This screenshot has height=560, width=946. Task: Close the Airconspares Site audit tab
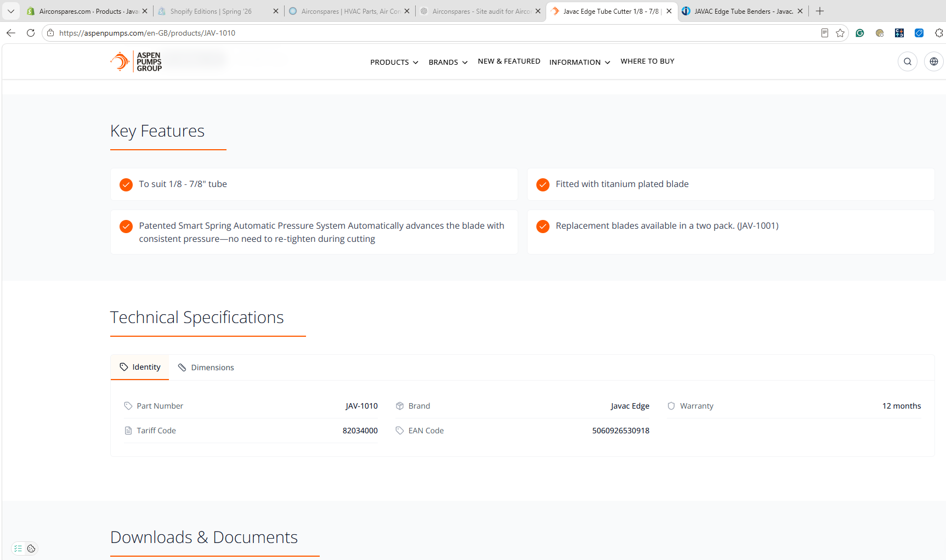(x=538, y=11)
